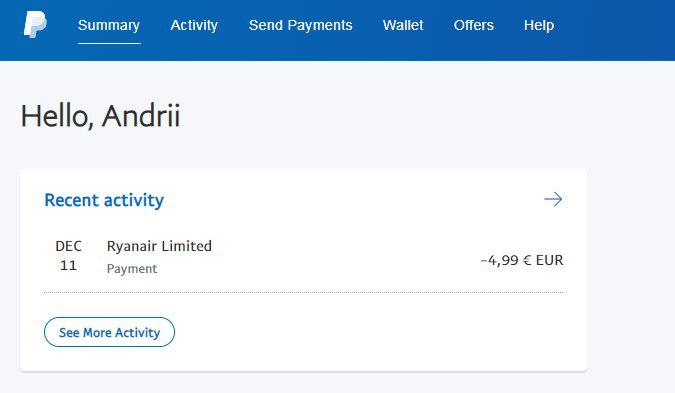Viewport: 675px width, 393px height.
Task: Click the Payment type label under Ryanair
Action: tap(132, 269)
